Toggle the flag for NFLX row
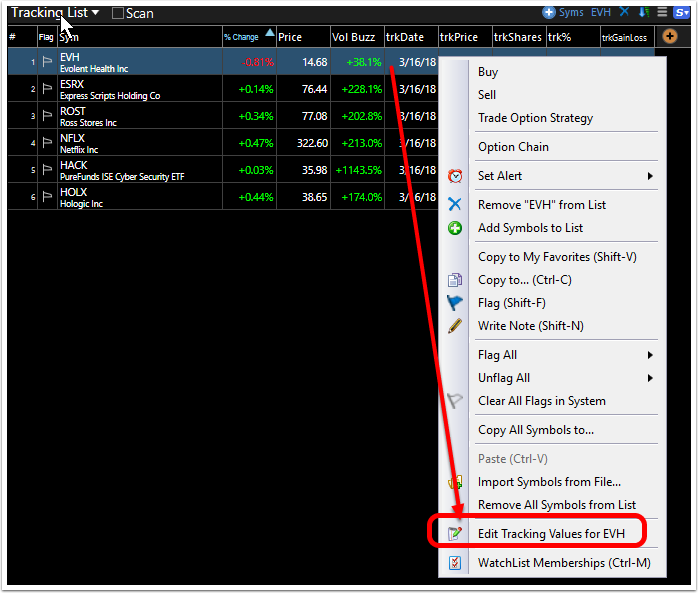The image size is (698, 593). pyautogui.click(x=47, y=143)
